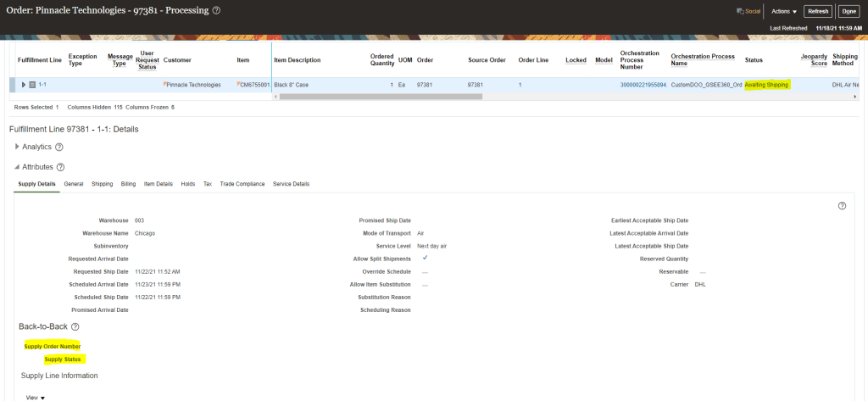The height and width of the screenshot is (401, 868).
Task: Open the Actions dropdown menu
Action: [784, 11]
